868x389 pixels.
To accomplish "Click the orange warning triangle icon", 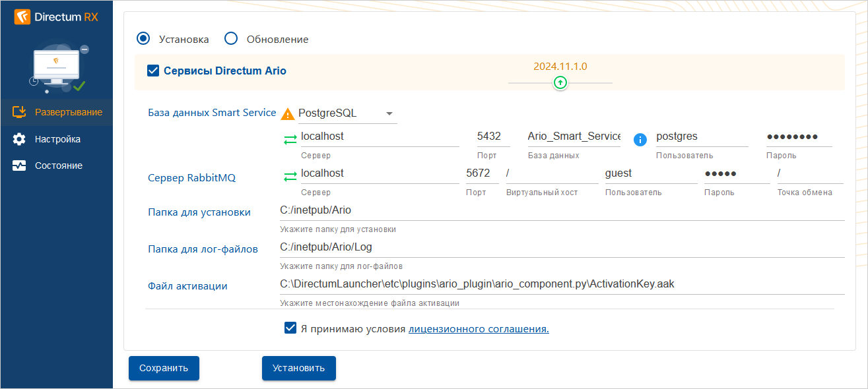I will pos(288,113).
